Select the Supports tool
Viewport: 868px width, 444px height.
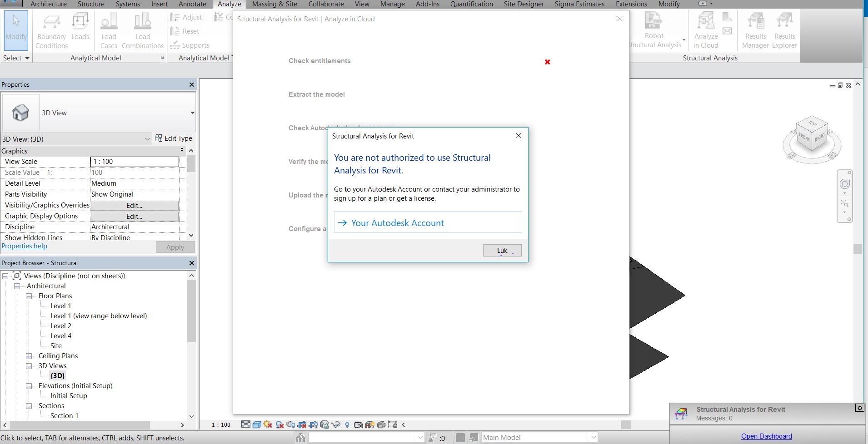(190, 45)
